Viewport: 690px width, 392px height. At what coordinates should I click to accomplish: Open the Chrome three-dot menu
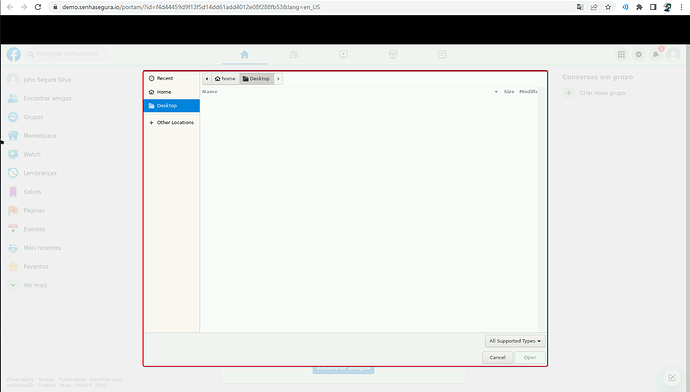[681, 7]
